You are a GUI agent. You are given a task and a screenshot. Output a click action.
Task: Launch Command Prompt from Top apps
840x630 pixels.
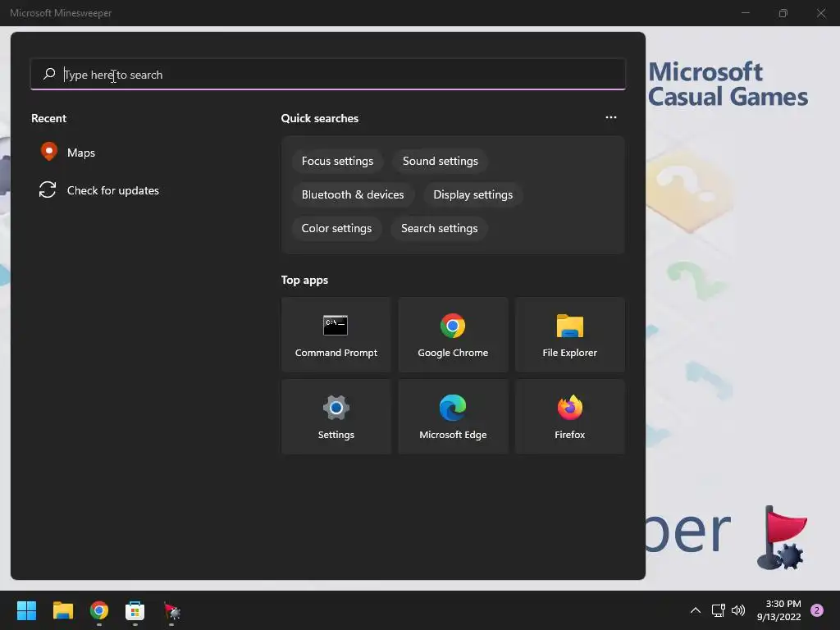336,335
